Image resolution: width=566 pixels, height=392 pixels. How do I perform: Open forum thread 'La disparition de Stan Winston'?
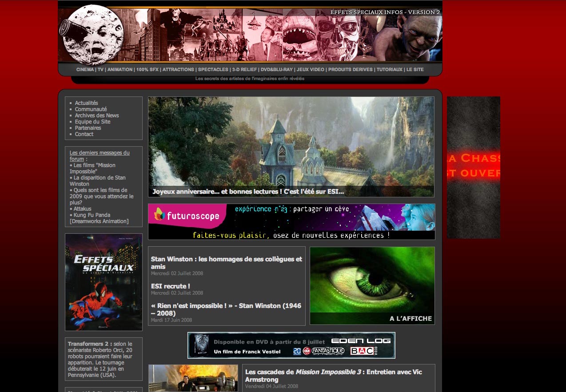(x=98, y=180)
